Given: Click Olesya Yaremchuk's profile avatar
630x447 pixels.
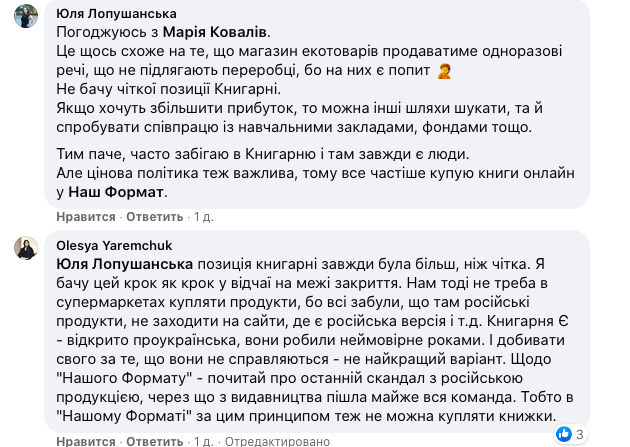Looking at the screenshot, I should pos(26,249).
